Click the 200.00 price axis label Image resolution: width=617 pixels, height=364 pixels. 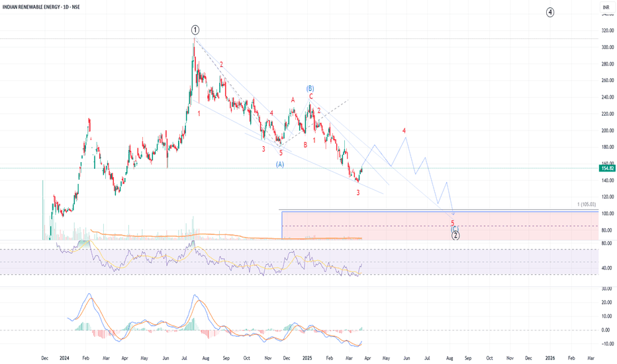[x=608, y=130]
